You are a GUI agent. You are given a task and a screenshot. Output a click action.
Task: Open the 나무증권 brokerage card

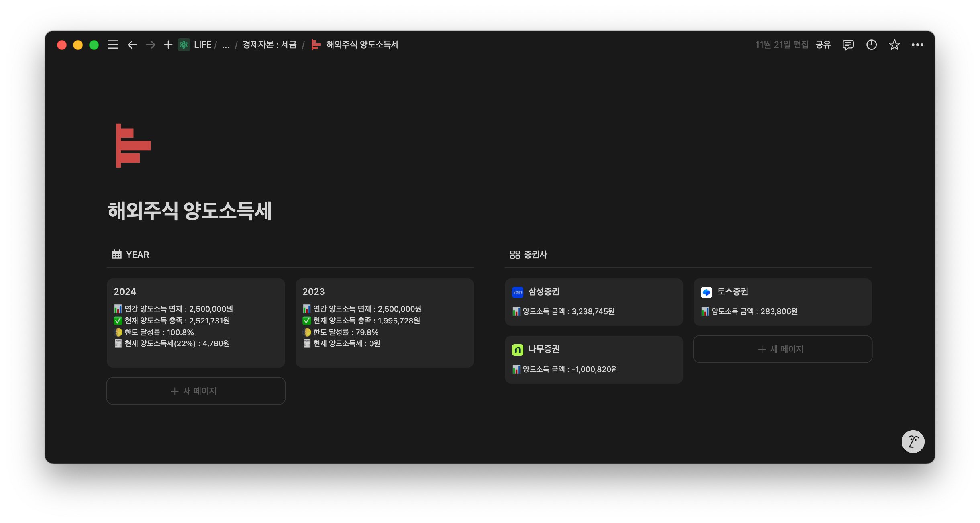click(594, 359)
